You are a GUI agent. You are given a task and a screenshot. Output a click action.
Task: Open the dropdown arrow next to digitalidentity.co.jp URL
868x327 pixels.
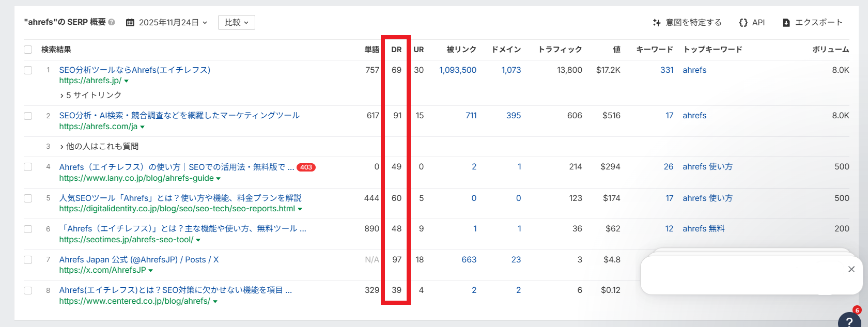pos(300,209)
